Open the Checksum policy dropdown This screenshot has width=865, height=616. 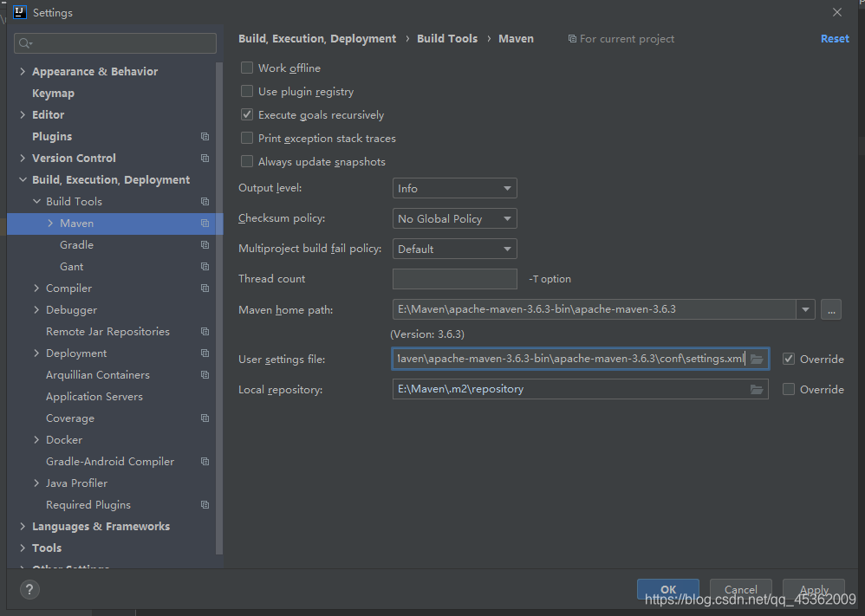(454, 218)
